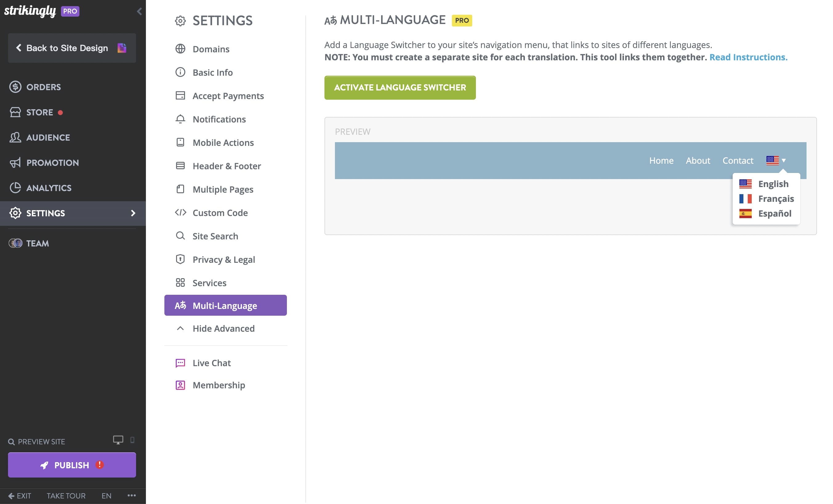
Task: Click the Mobile Actions phone icon
Action: point(180,142)
